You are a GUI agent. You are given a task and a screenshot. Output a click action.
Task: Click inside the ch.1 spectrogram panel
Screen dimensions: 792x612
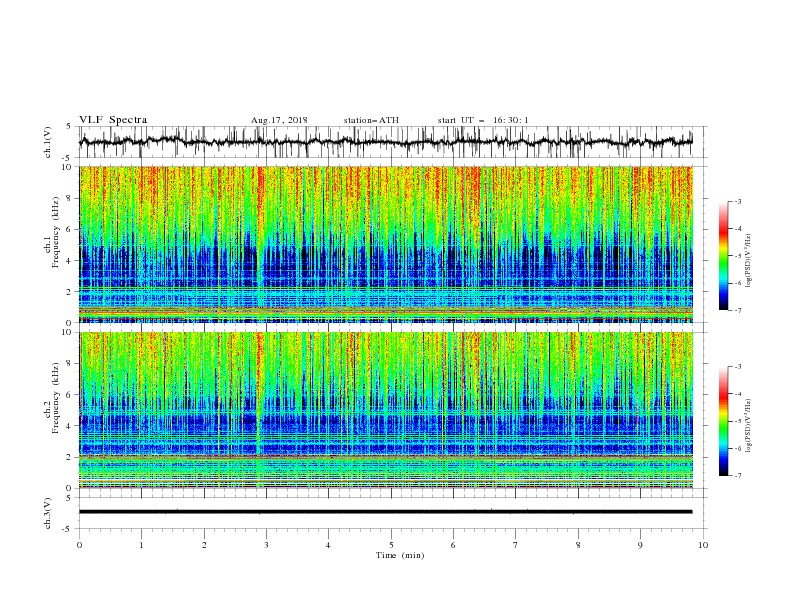click(x=385, y=244)
